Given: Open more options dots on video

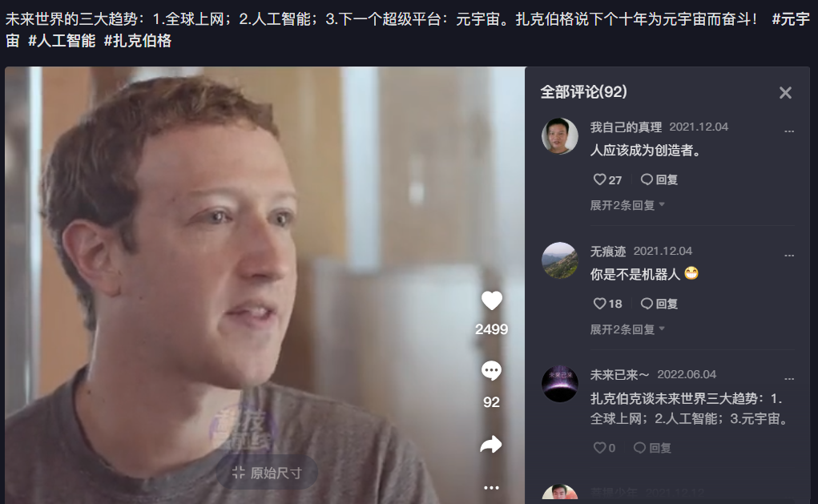Looking at the screenshot, I should pos(491,487).
